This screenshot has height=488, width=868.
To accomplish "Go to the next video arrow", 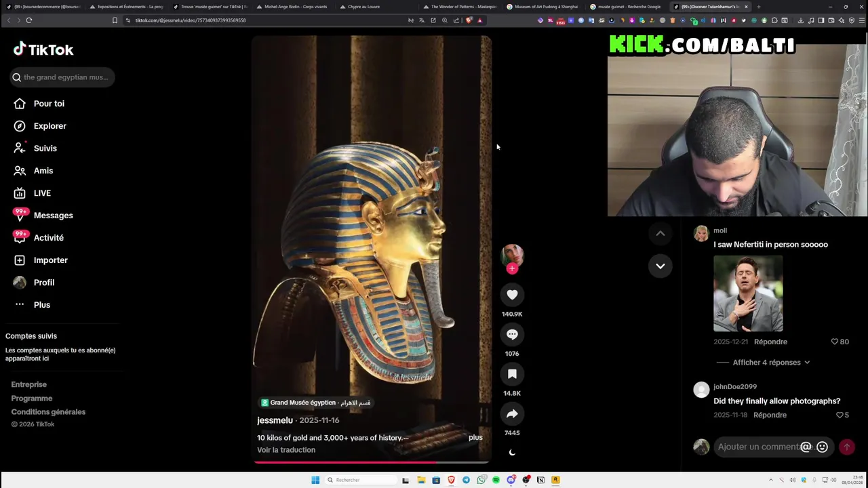I will (660, 266).
